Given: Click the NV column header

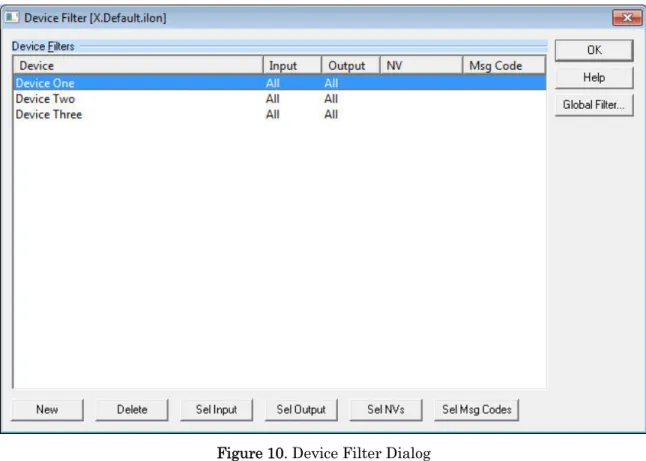Looking at the screenshot, I should [x=421, y=66].
